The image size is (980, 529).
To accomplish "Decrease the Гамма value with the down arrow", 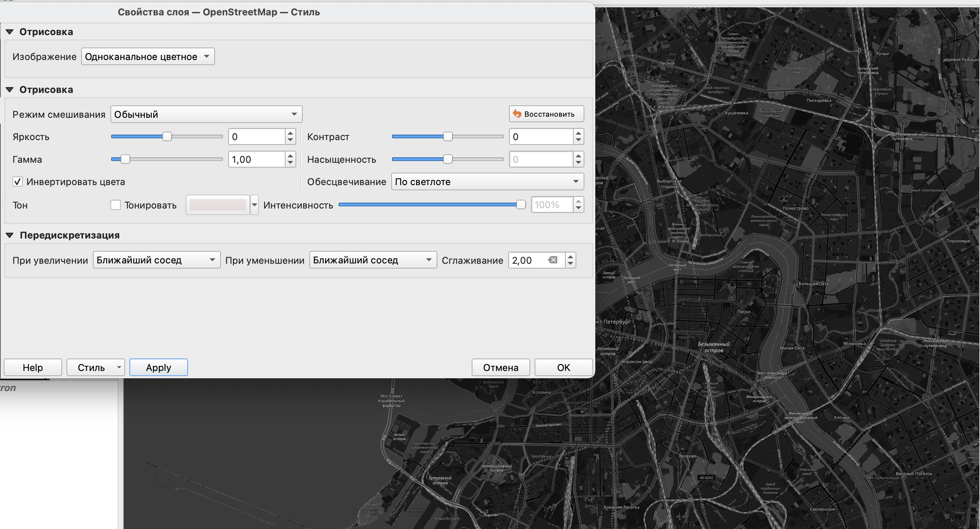I will [x=290, y=163].
